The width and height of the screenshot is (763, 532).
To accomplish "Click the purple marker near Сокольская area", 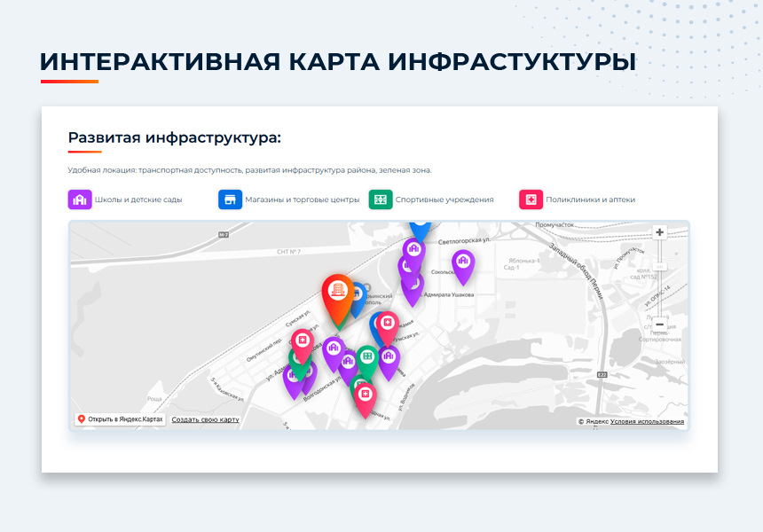I will pos(464,260).
